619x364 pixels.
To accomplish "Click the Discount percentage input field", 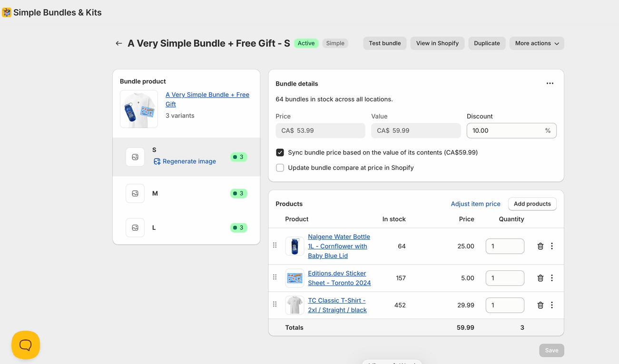I will [511, 130].
